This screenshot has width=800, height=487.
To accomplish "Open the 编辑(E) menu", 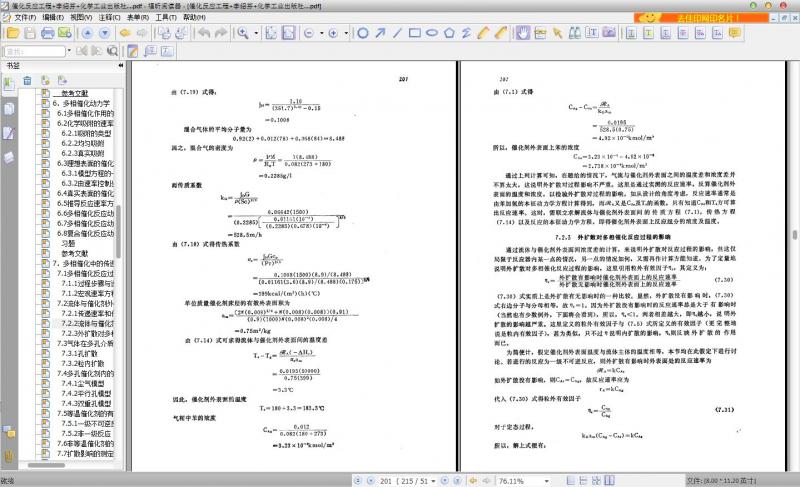I will 53,17.
